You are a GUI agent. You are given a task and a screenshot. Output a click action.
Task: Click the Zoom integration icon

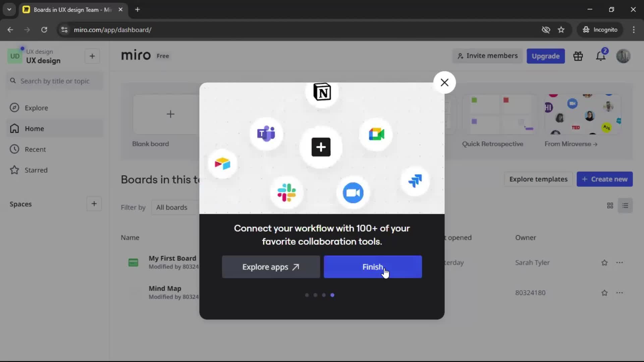[353, 193]
